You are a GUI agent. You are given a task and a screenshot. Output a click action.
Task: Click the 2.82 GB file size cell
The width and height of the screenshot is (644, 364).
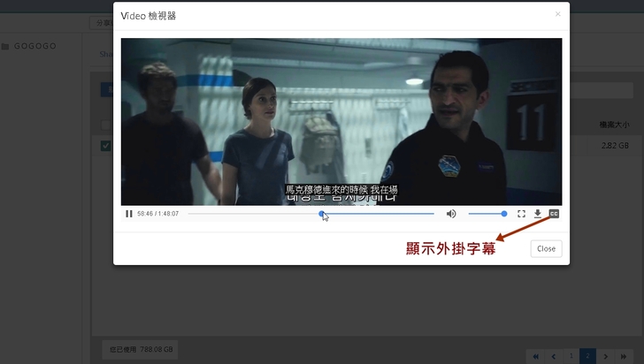point(615,145)
